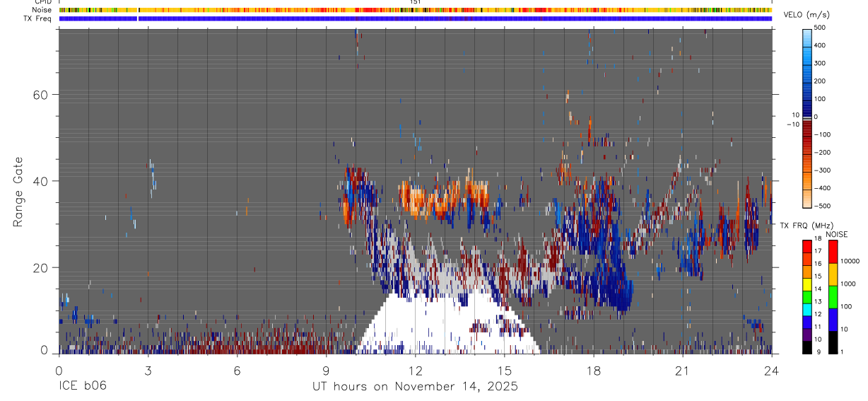Click the 1 label on the NOISE legend
The image size is (868, 401).
pos(842,352)
